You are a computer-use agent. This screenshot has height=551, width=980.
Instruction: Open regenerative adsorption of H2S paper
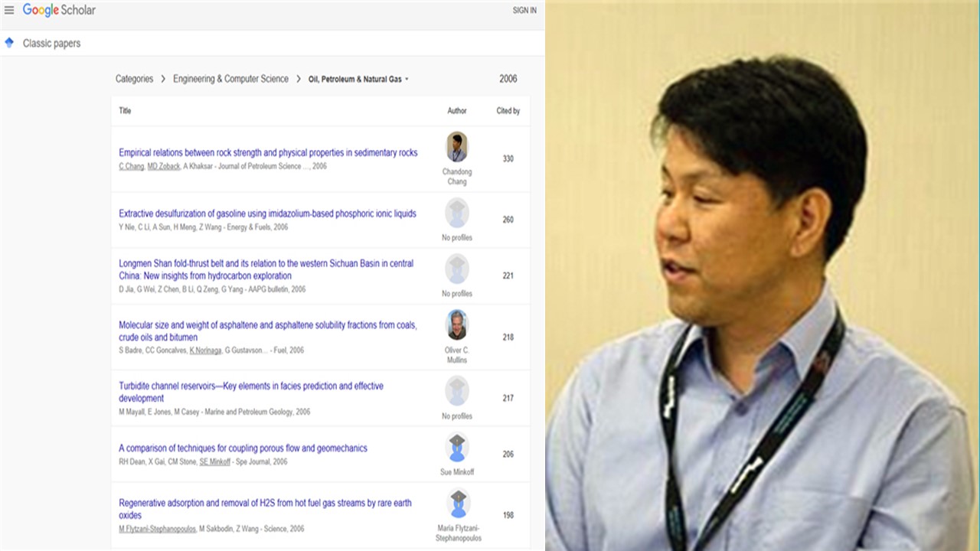[265, 509]
